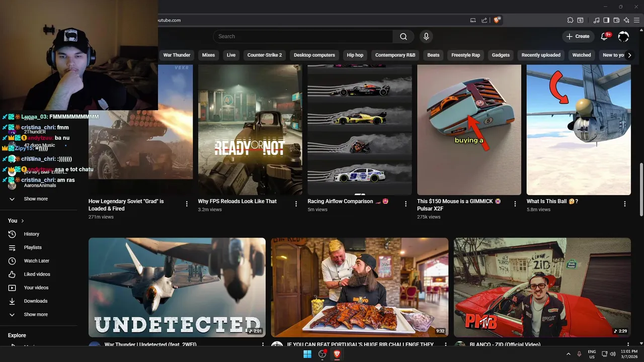Open the What Is This Ball thumbnail
This screenshot has width=644, height=362.
pyautogui.click(x=579, y=130)
